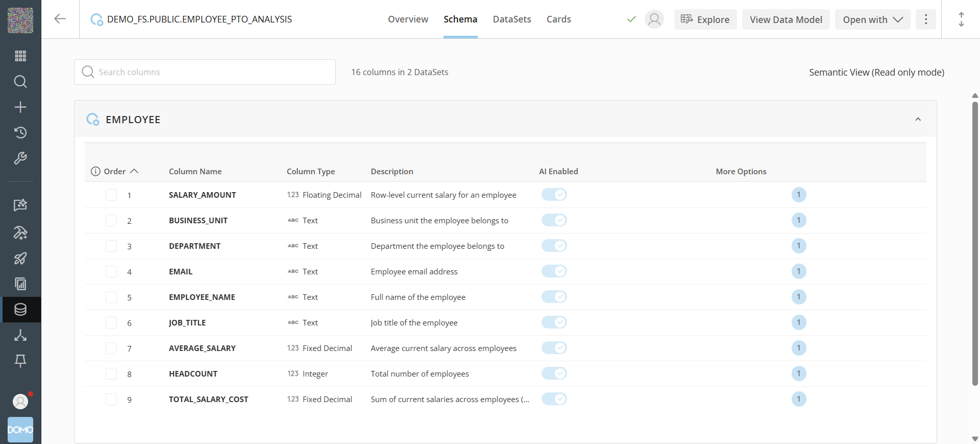Open the network nodes icon in sidebar
Viewport: 980px width, 444px height.
20,335
